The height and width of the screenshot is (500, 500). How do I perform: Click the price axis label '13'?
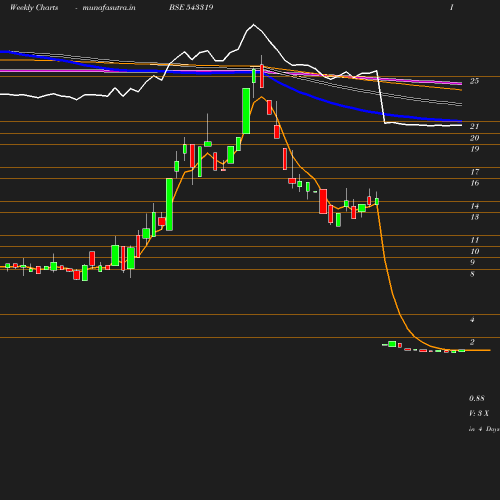pos(474,217)
